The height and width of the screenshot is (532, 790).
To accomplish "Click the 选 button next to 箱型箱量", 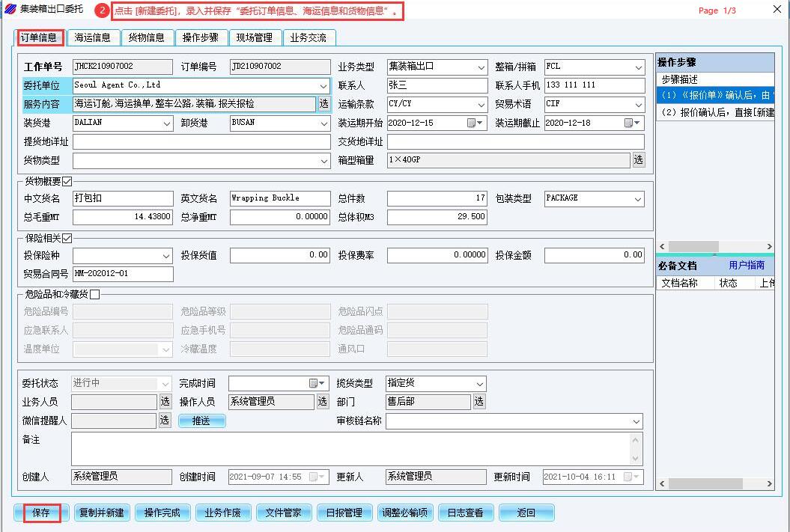I will click(638, 160).
